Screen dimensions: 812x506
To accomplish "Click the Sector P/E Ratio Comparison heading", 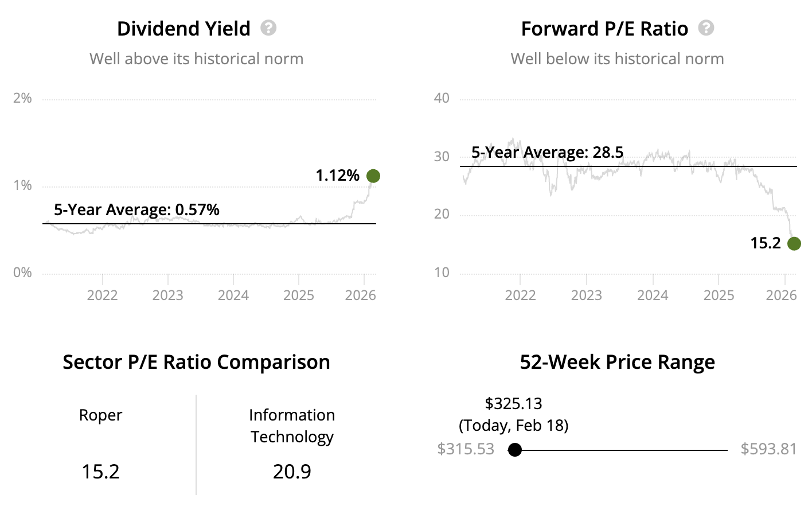I will coord(196,363).
